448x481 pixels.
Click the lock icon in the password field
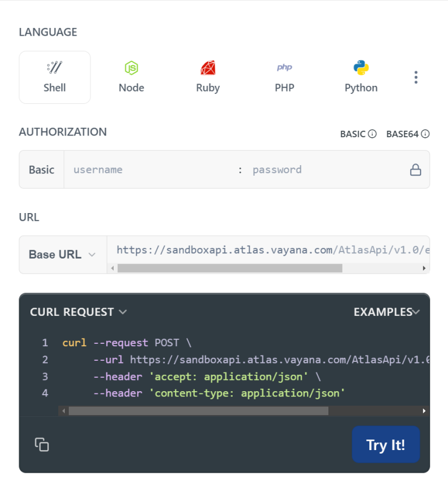(415, 169)
